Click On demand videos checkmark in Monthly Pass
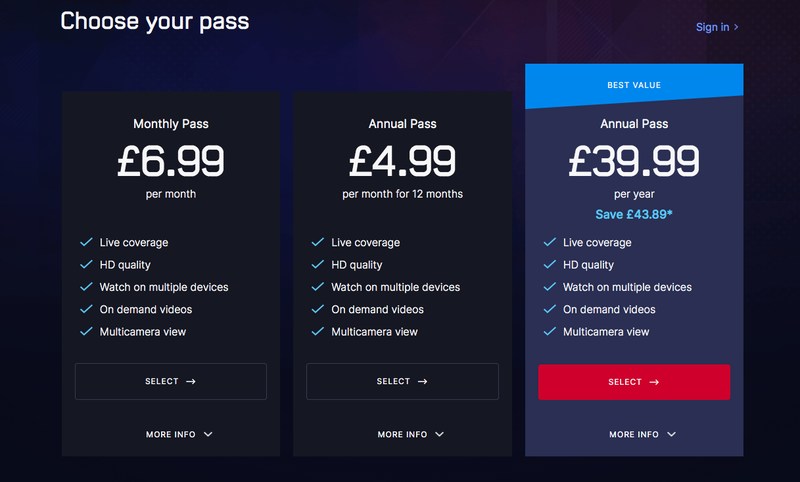The image size is (800, 482). point(86,309)
